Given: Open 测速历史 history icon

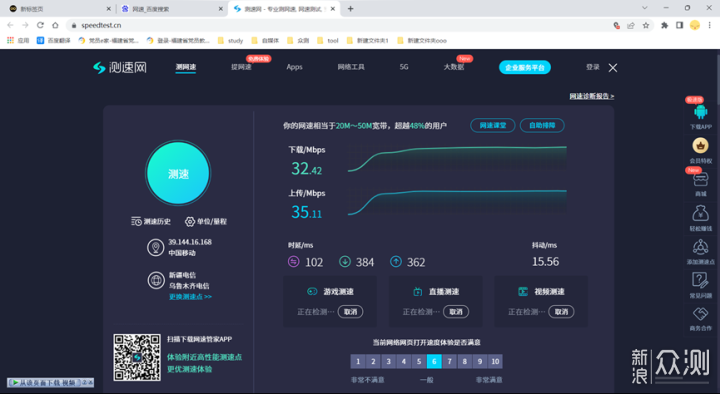Looking at the screenshot, I should (x=136, y=221).
